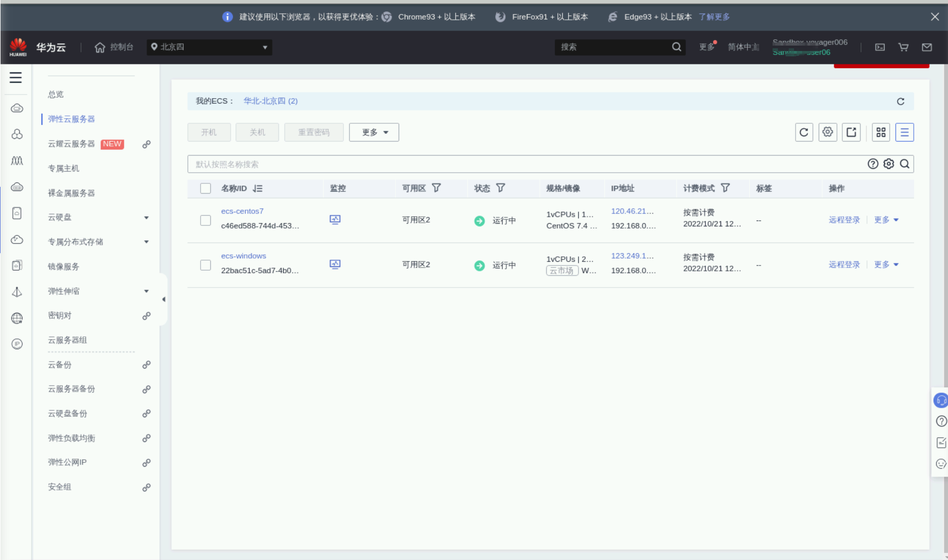Screen dimensions: 948x560
Task: Open the hamburger service menu
Action: (x=16, y=77)
